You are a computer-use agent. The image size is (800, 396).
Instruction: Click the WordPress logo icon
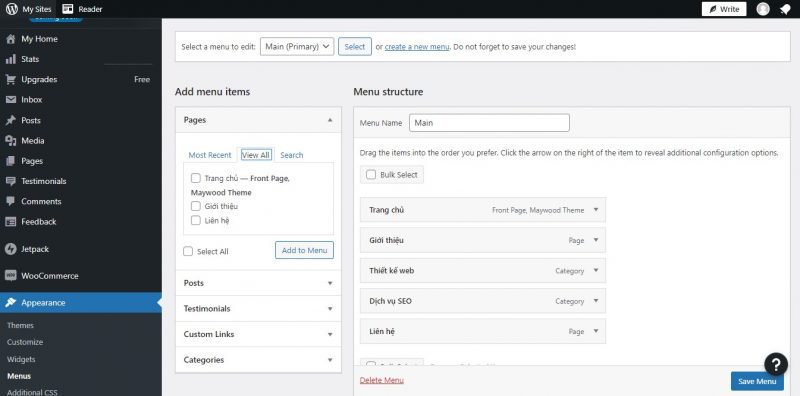click(x=12, y=9)
